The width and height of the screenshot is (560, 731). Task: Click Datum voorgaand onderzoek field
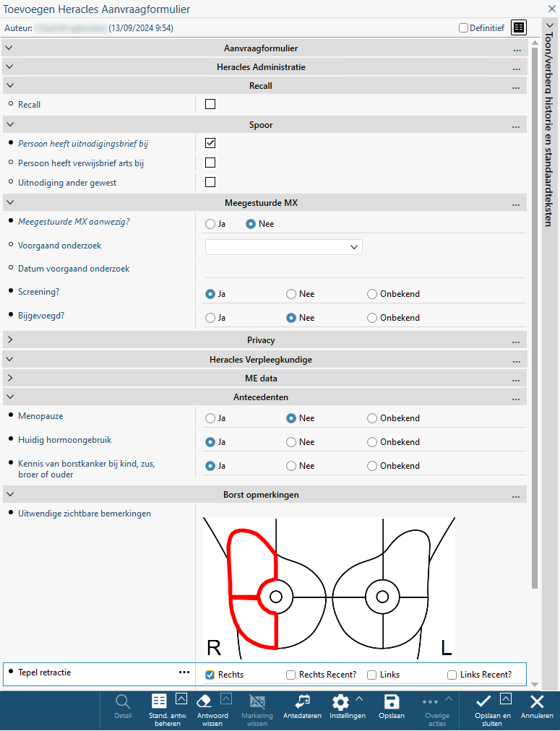pyautogui.click(x=363, y=269)
